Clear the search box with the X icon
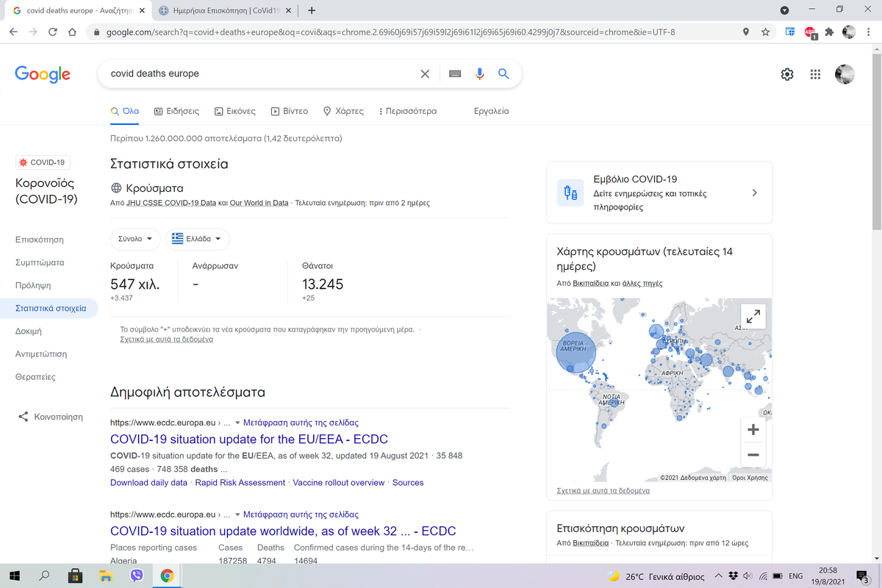 (x=425, y=73)
